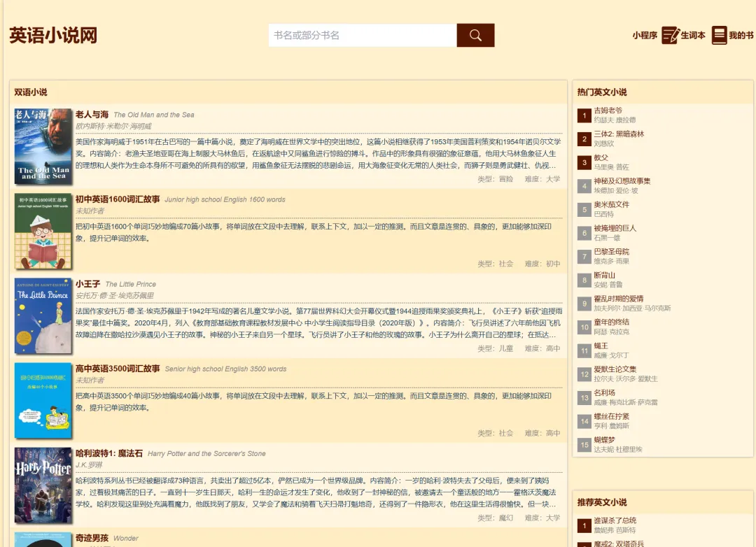Open recommended novel 谁谋杀了总统

[x=615, y=520]
